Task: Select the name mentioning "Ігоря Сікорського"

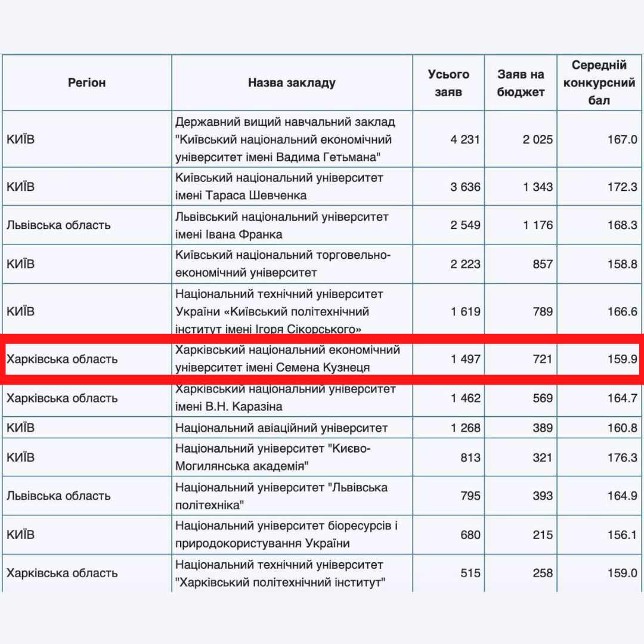Action: click(x=279, y=311)
